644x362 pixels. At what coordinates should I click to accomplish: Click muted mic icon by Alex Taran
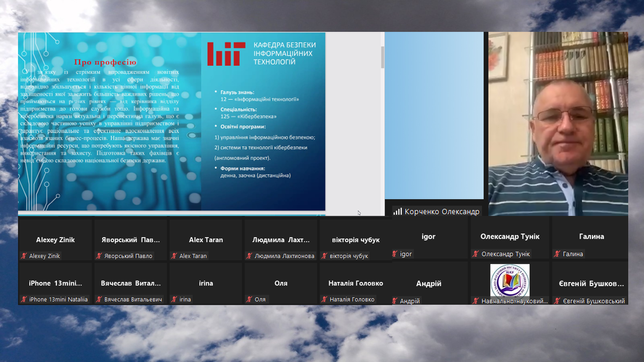pos(174,256)
